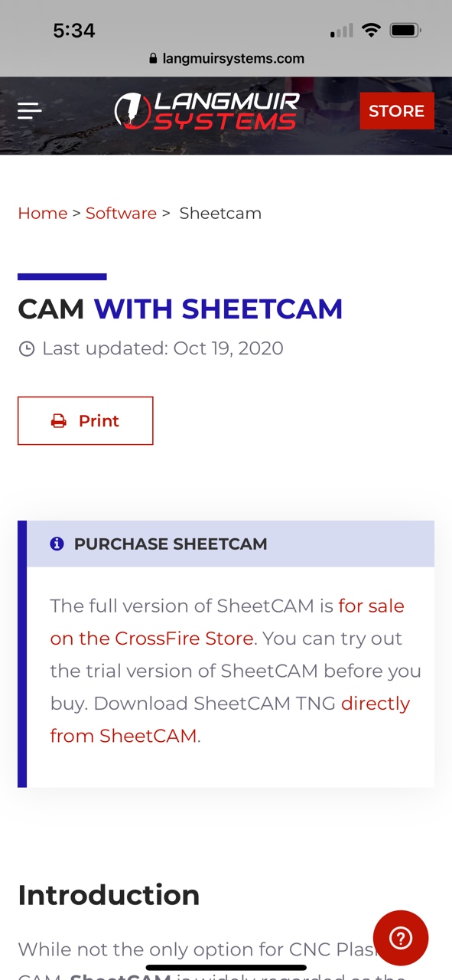
Task: Tap the langmuirsystems.com address bar
Action: [x=226, y=58]
